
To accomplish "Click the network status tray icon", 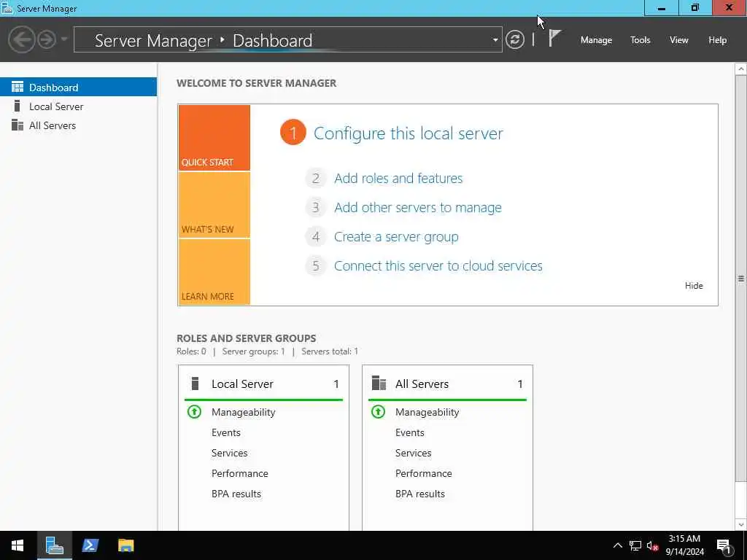I will coord(635,545).
